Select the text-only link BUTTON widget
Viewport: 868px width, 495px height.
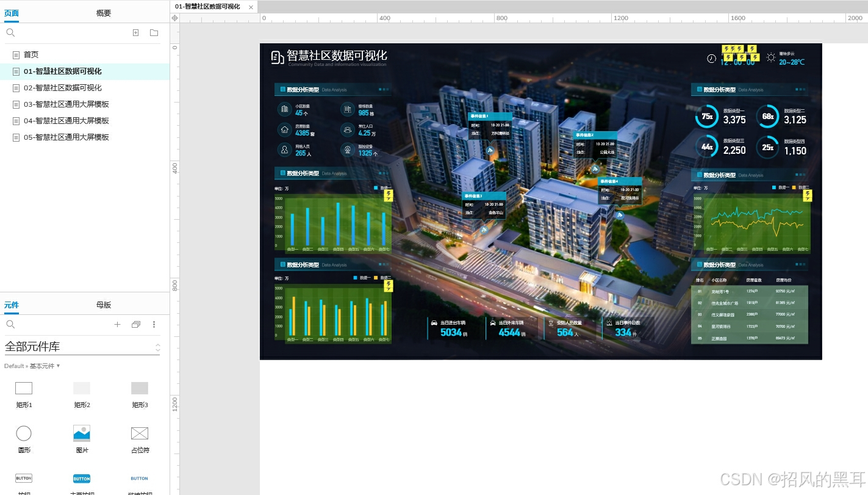pos(140,479)
